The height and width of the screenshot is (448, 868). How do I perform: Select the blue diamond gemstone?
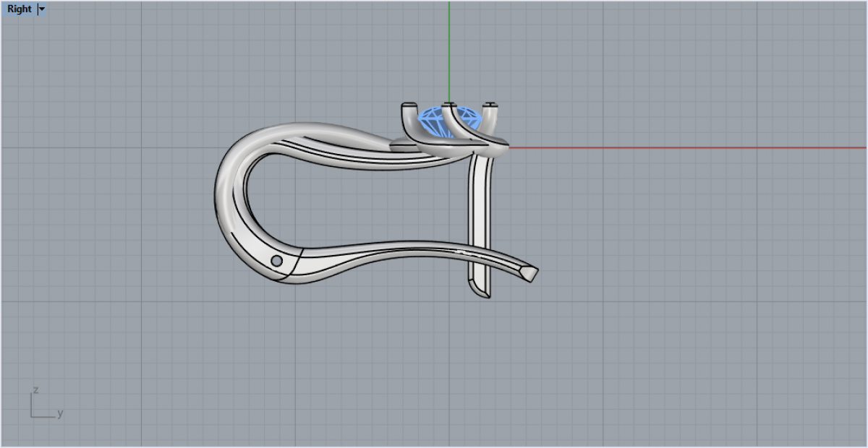(435, 119)
